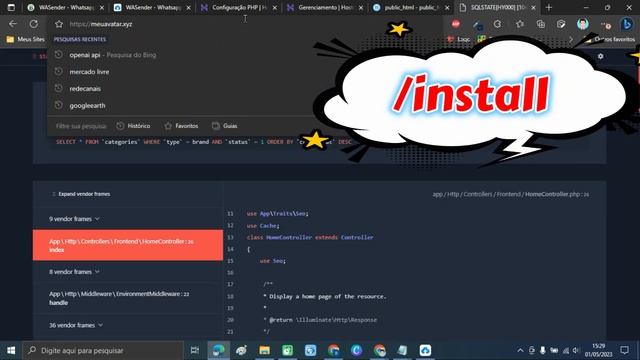Show hidden system tray icons

520,350
